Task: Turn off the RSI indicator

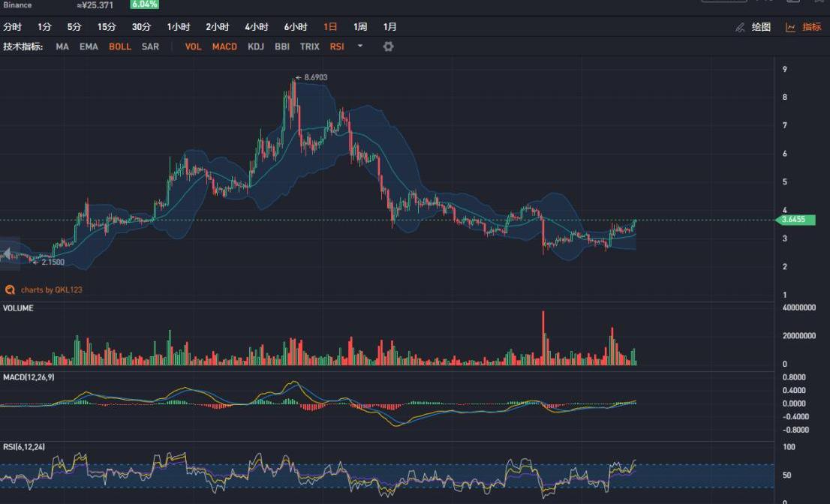Action: pyautogui.click(x=337, y=46)
